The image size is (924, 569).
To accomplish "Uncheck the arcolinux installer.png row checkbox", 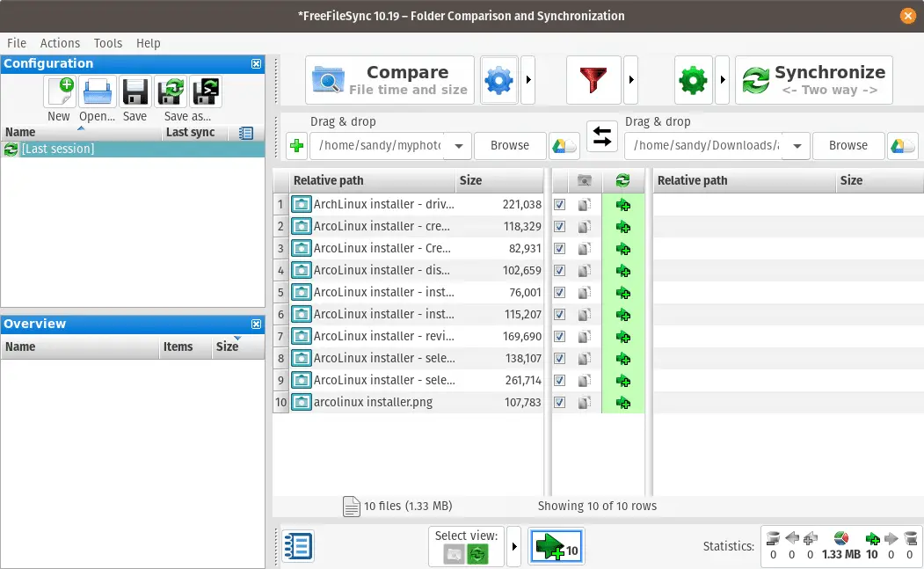I will [x=560, y=402].
